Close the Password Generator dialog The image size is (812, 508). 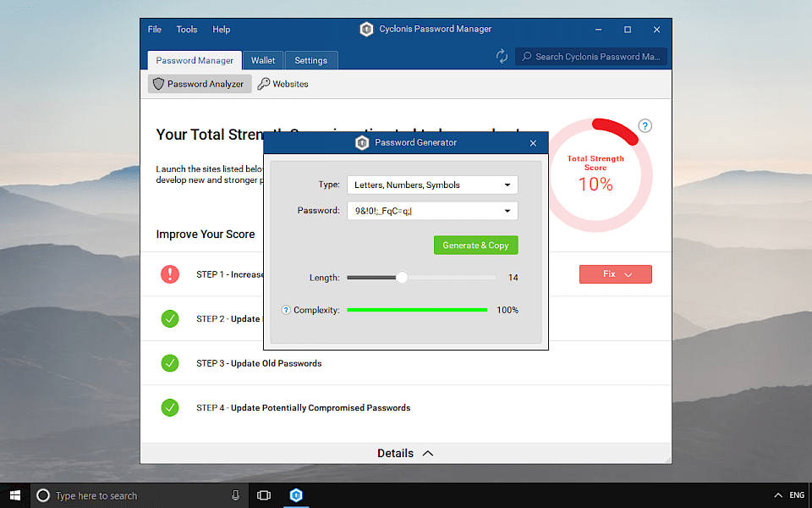(x=534, y=143)
